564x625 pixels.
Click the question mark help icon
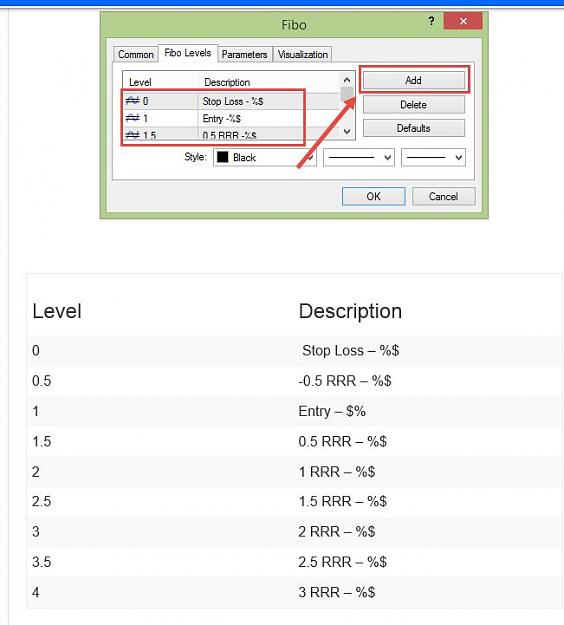click(431, 21)
